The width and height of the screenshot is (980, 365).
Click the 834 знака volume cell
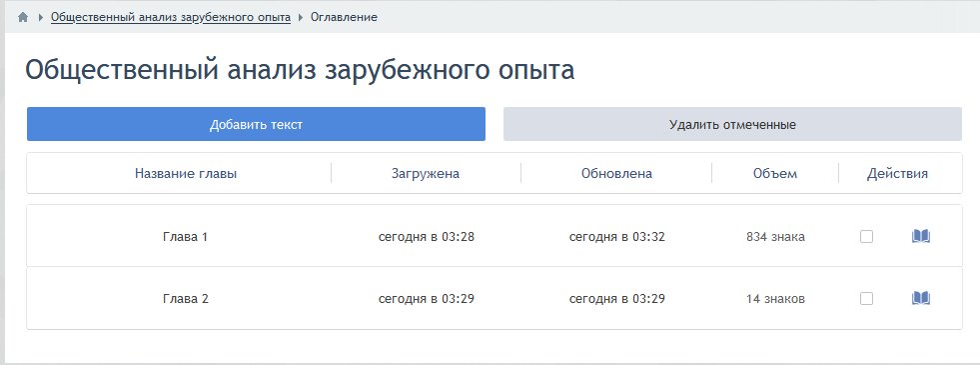pyautogui.click(x=775, y=237)
